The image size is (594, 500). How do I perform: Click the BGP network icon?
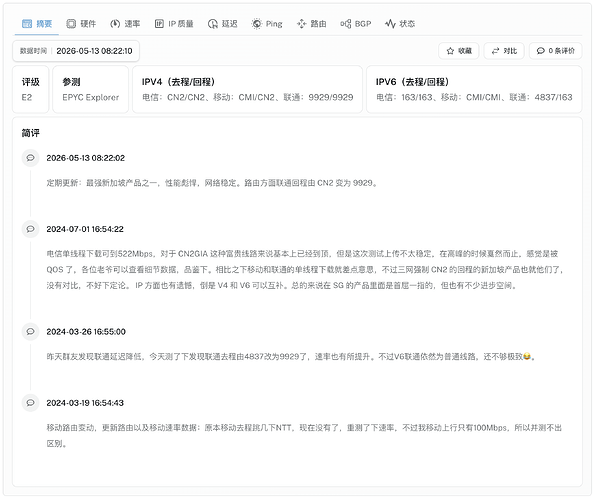pyautogui.click(x=345, y=24)
